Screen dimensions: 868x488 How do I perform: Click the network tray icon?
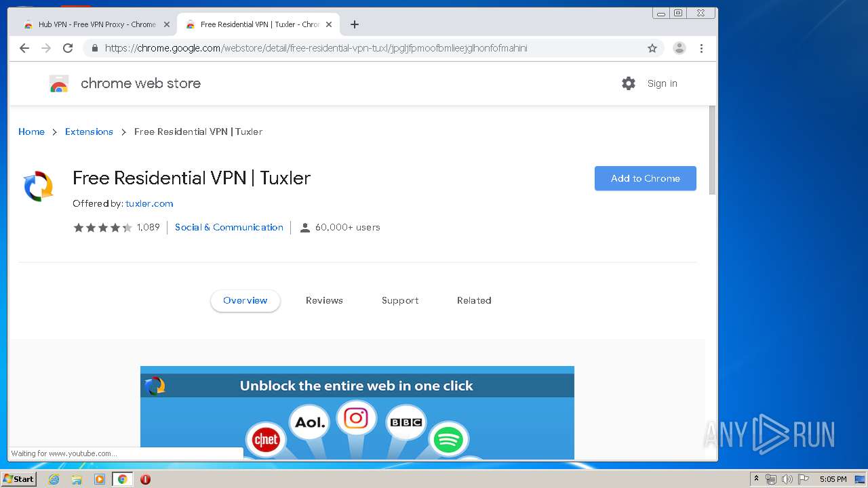pos(771,479)
